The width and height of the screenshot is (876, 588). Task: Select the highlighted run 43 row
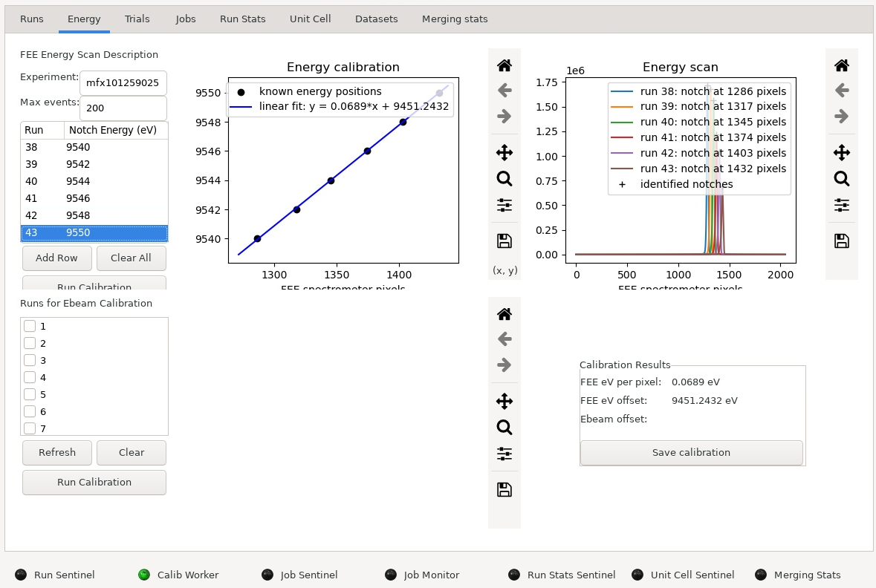coord(94,232)
